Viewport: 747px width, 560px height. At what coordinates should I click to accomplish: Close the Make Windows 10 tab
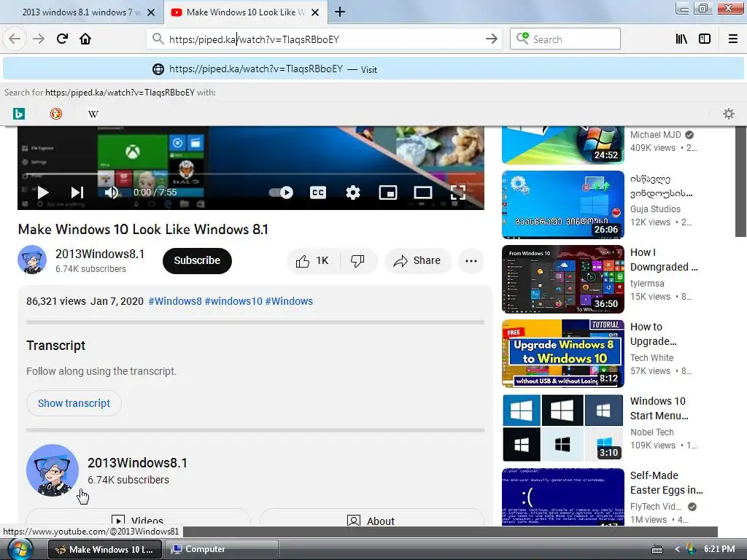[315, 12]
